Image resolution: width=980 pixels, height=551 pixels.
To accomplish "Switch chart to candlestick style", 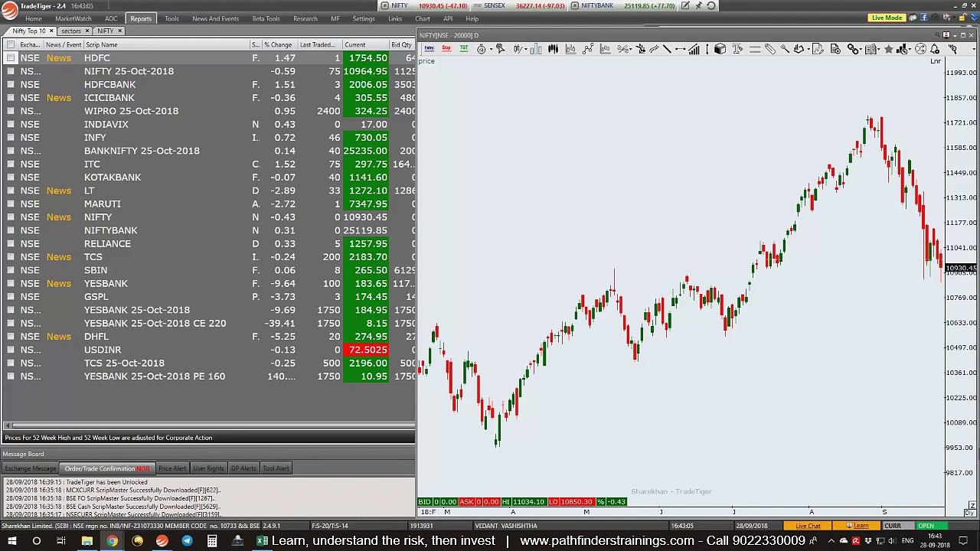I will pyautogui.click(x=553, y=49).
